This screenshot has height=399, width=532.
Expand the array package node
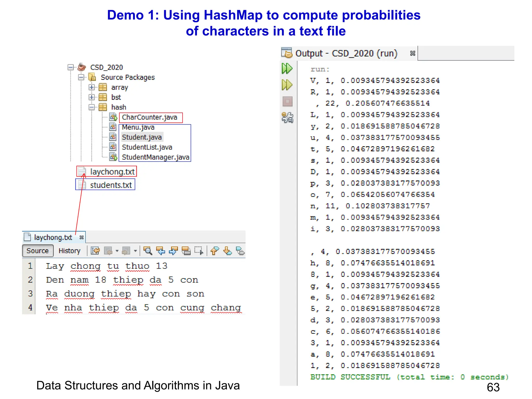coord(91,87)
